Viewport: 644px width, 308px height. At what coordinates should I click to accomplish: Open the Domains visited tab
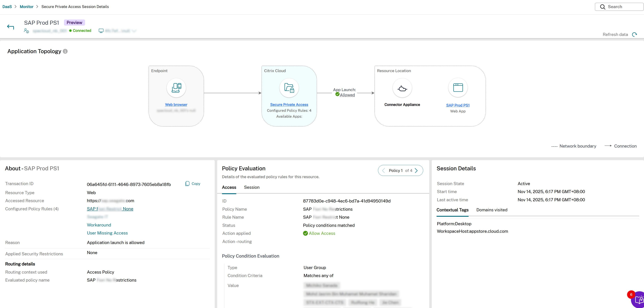492,210
